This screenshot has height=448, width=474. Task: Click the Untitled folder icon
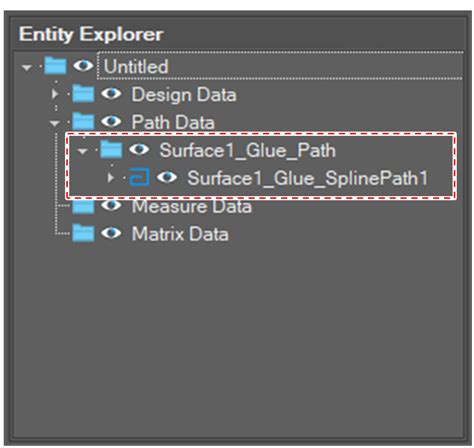click(x=55, y=65)
